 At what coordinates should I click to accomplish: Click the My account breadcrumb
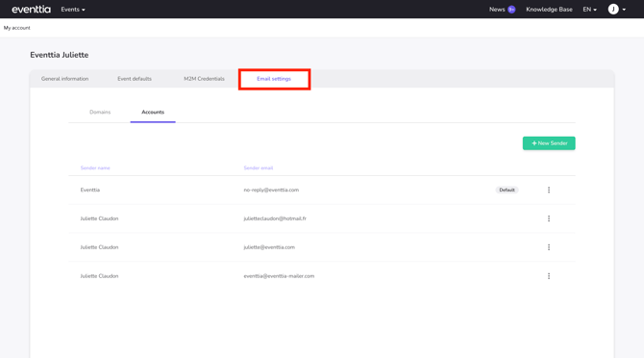(17, 28)
